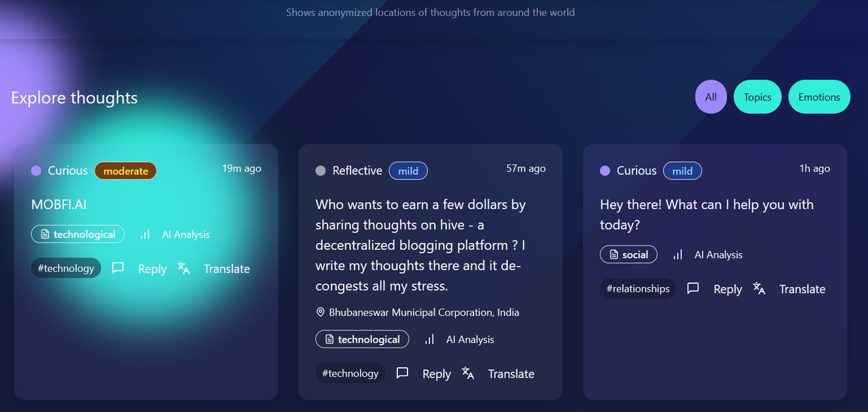Click the hive blogging thought text
Screen dimensions: 868x412
coord(420,245)
